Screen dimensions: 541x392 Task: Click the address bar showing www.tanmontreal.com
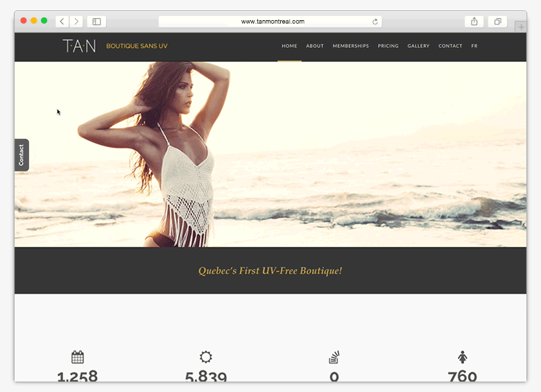pyautogui.click(x=270, y=22)
